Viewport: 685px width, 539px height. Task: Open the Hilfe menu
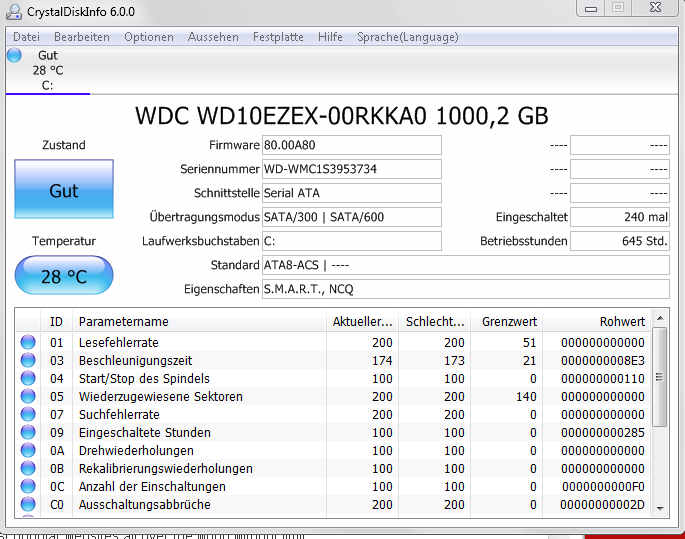pos(330,37)
